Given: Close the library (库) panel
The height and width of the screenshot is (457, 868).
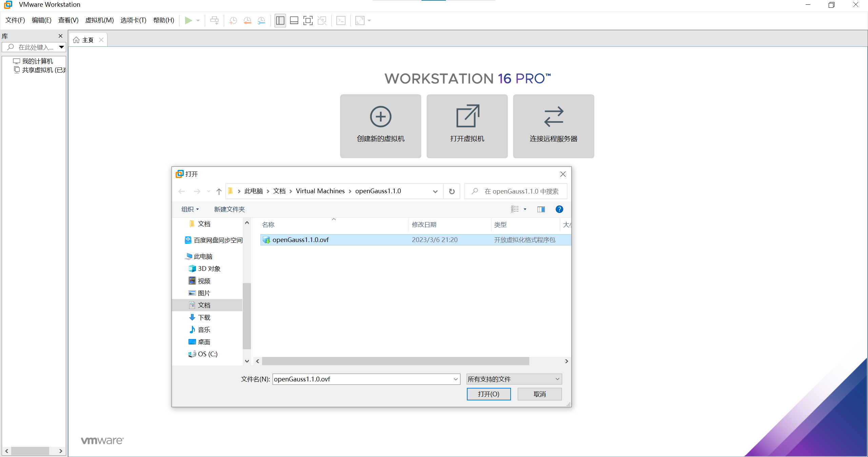Looking at the screenshot, I should (x=60, y=36).
